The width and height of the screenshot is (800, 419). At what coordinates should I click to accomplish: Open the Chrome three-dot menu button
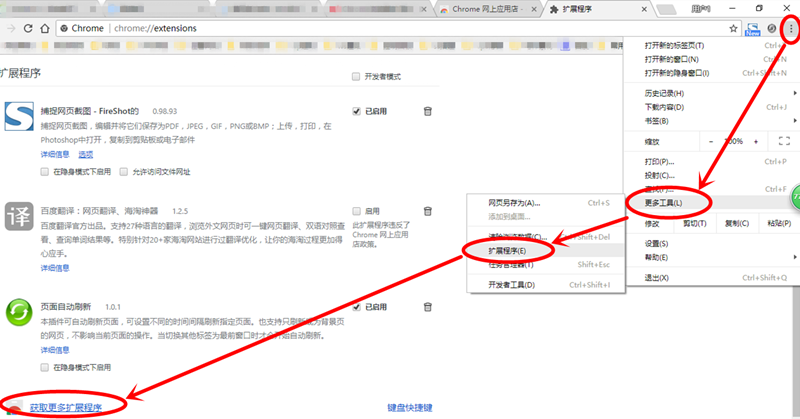tap(791, 29)
